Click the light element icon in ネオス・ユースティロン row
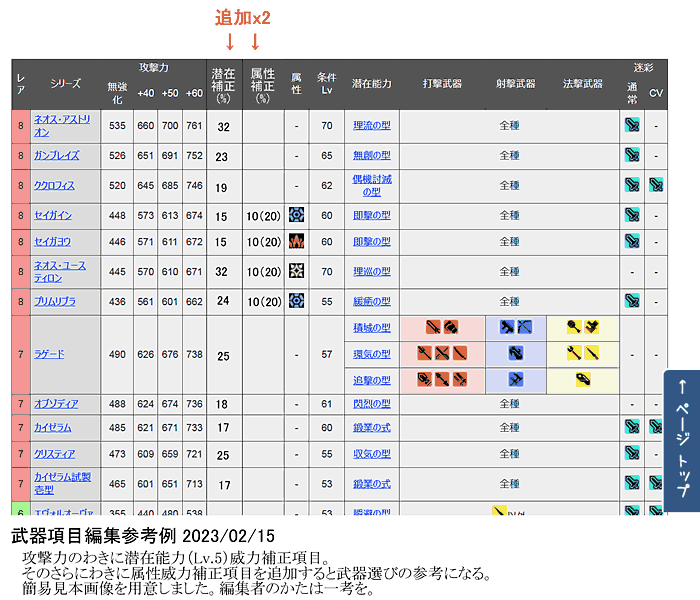 tap(296, 271)
